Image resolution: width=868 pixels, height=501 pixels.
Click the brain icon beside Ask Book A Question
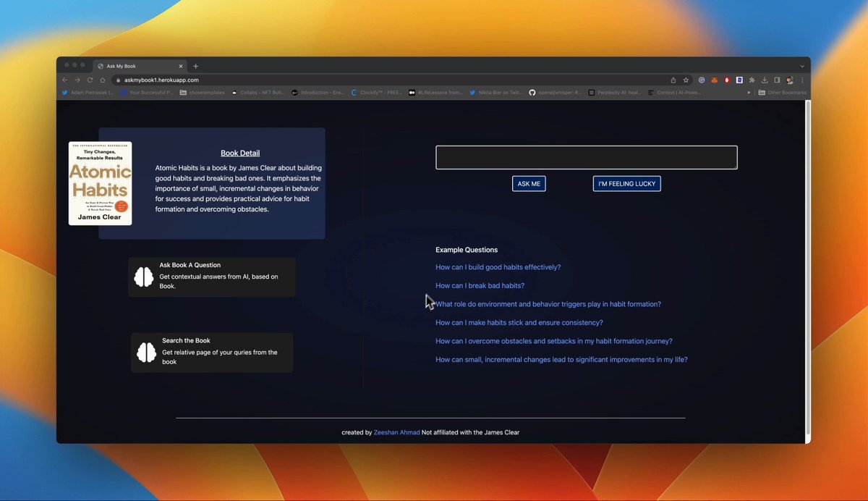[x=144, y=277]
